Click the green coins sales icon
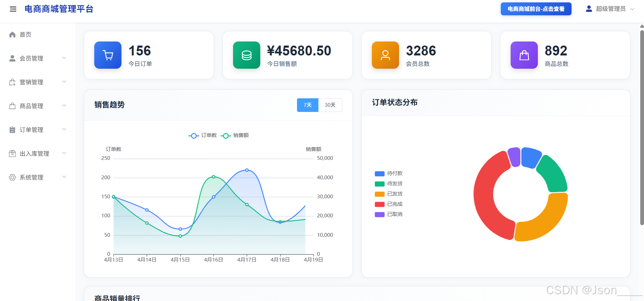Screen dimensions: 644x301 (x=247, y=55)
